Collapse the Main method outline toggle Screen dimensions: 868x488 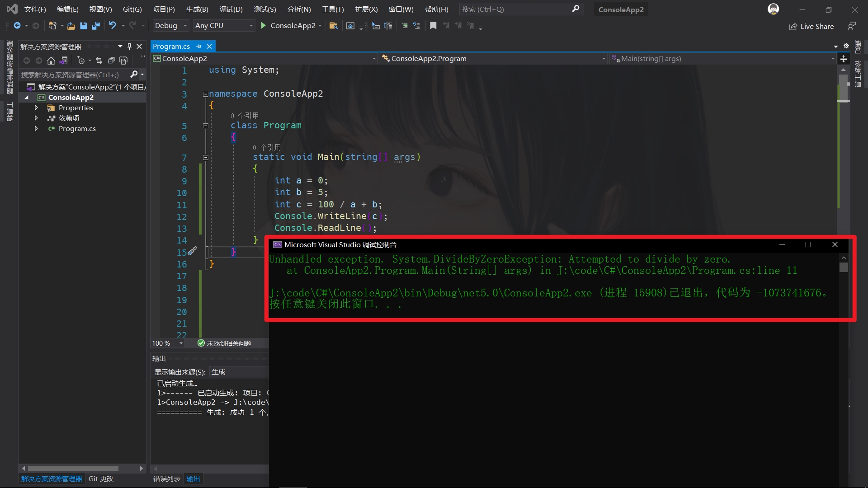click(x=205, y=157)
